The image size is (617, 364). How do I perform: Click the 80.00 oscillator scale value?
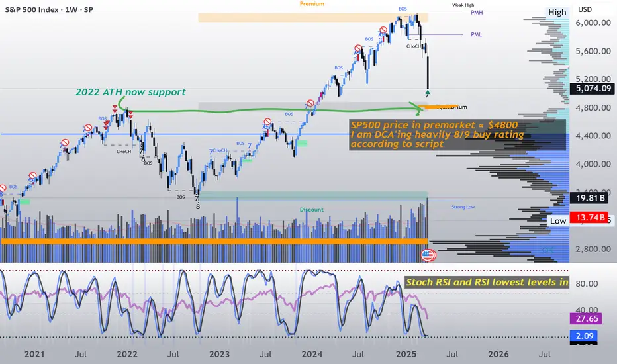[587, 284]
